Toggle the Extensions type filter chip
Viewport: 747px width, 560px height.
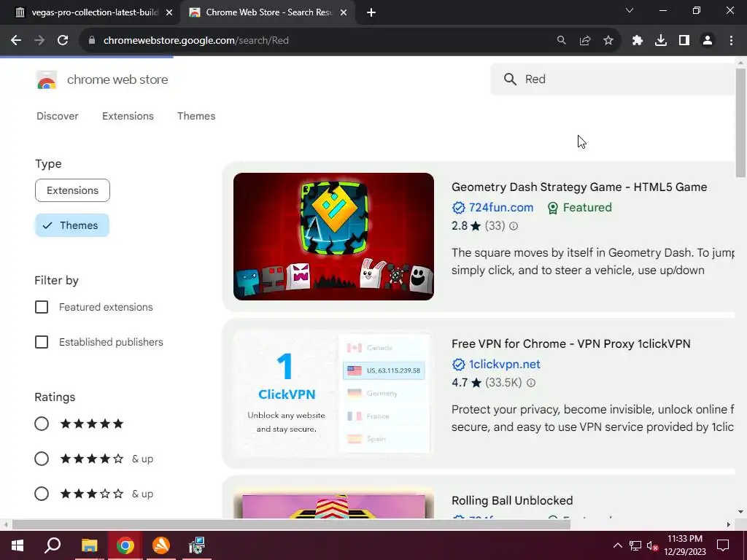pos(72,190)
